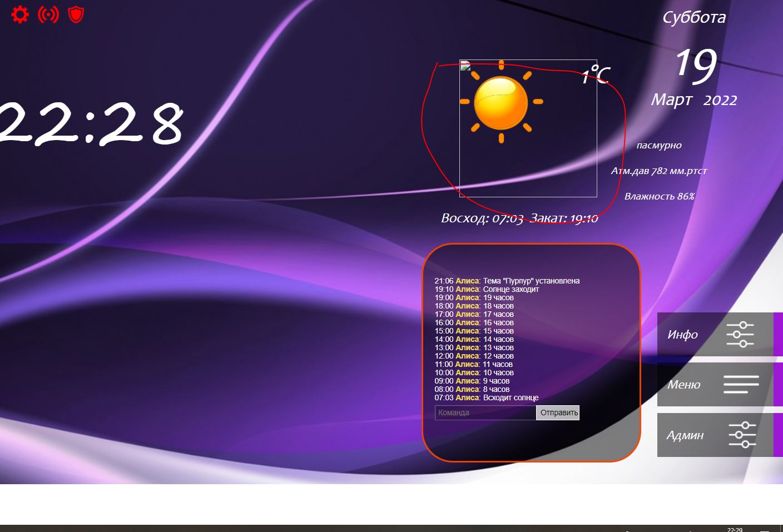Select the log line Солнце заходит

[x=487, y=289]
